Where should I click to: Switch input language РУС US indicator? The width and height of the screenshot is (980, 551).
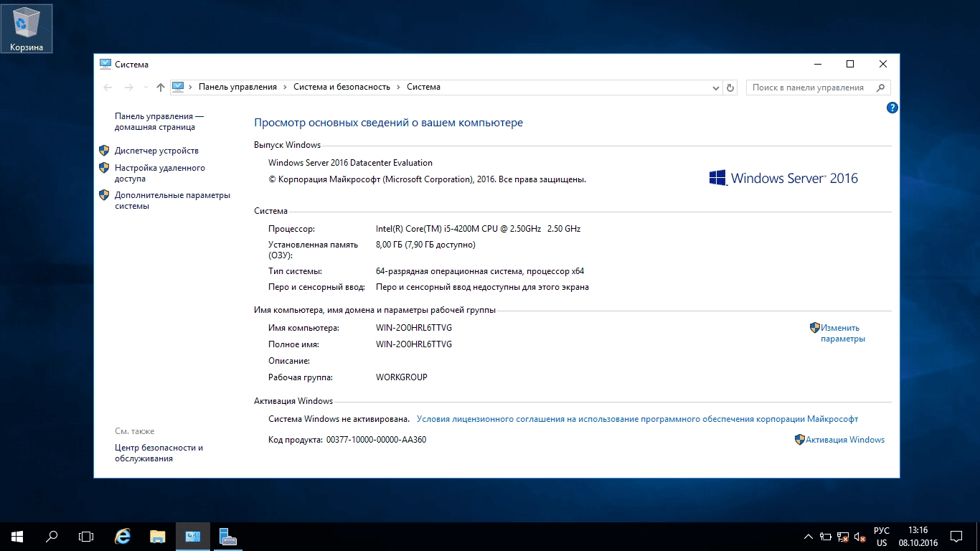[882, 536]
